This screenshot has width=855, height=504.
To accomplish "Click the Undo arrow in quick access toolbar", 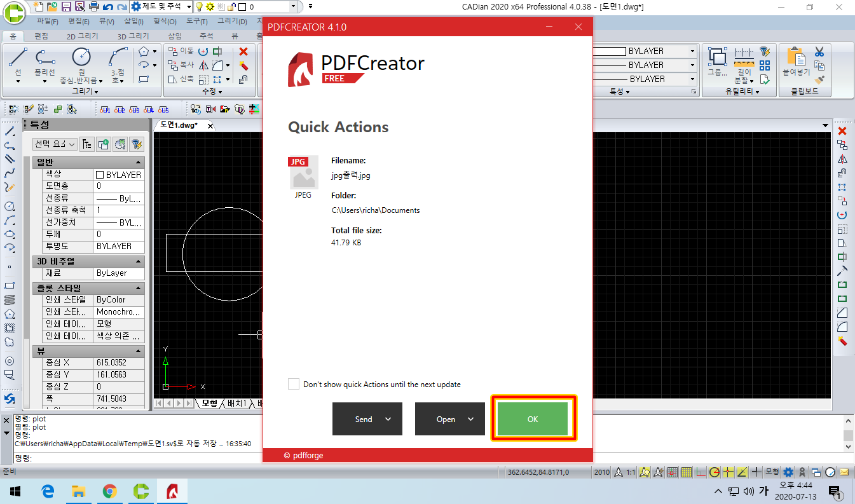I will pos(107,7).
